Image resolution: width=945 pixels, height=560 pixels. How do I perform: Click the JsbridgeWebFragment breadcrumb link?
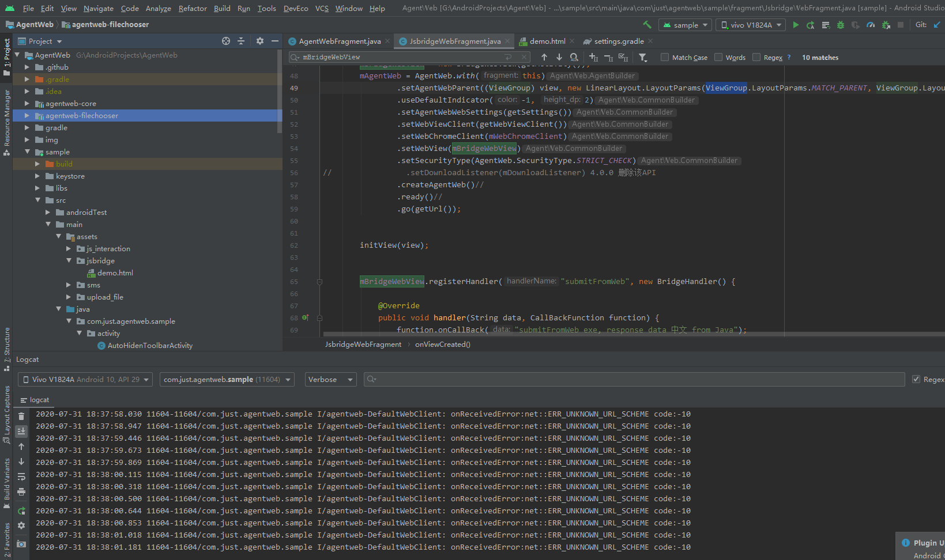pyautogui.click(x=363, y=344)
